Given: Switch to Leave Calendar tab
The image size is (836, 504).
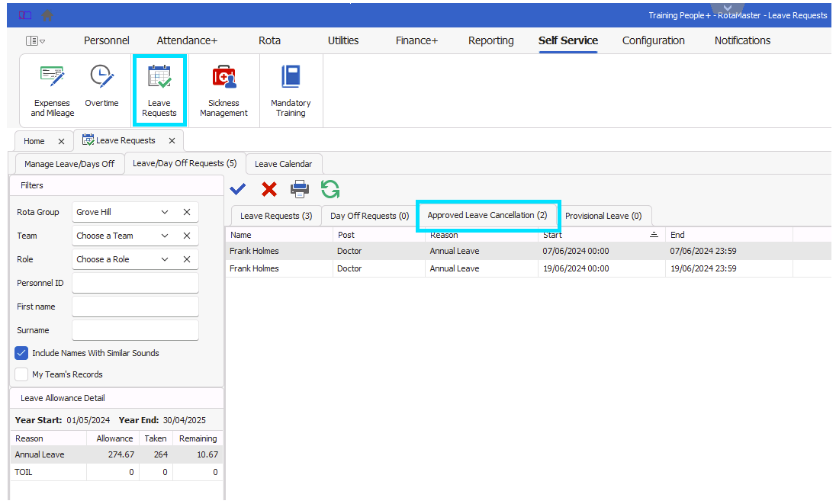Looking at the screenshot, I should pos(283,164).
